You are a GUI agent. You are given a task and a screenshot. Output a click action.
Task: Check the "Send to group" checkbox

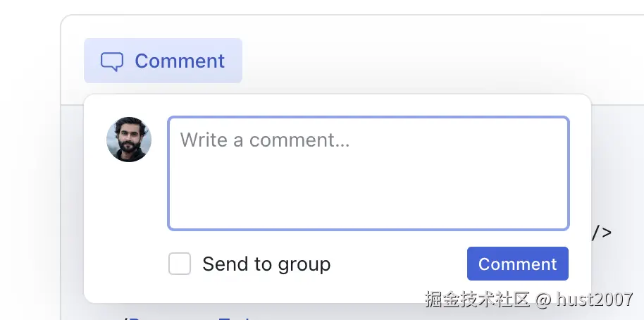pos(180,264)
